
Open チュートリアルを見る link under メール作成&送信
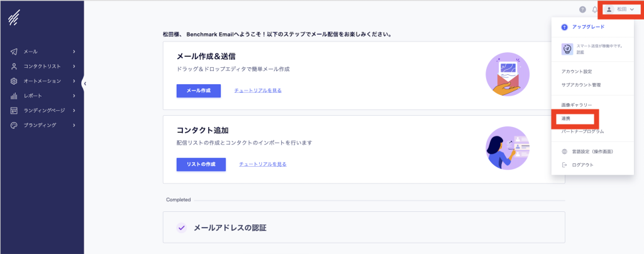tap(257, 91)
